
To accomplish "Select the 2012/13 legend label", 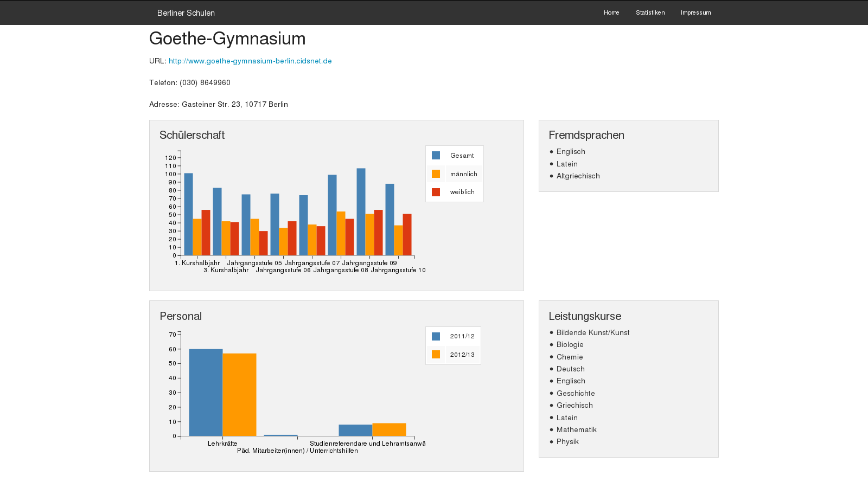I will pyautogui.click(x=462, y=355).
